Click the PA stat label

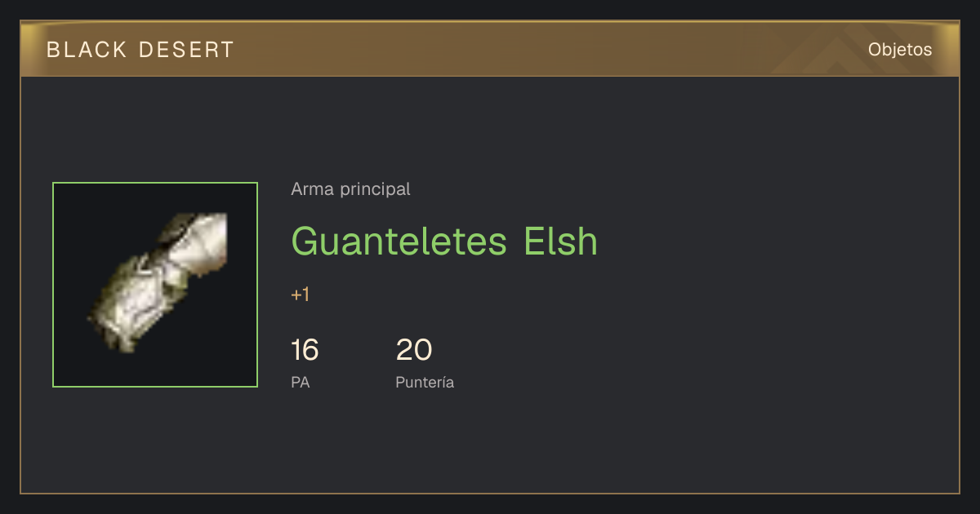[x=300, y=382]
